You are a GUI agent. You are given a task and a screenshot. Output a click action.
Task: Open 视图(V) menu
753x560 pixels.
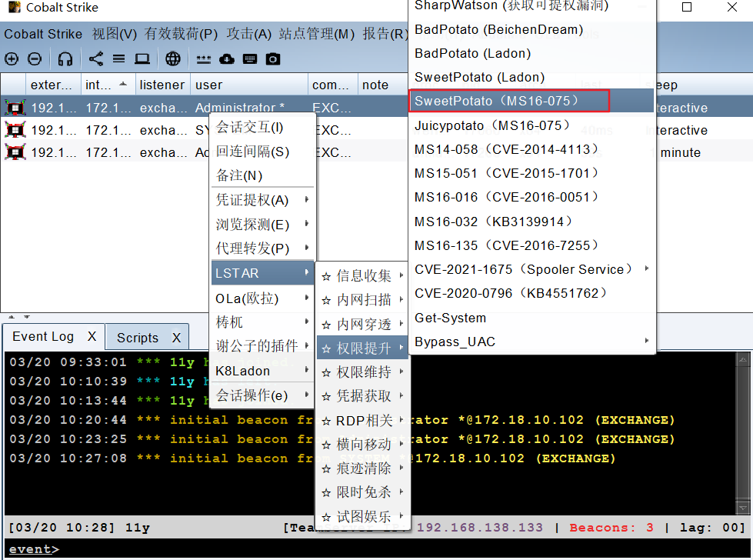(x=115, y=34)
